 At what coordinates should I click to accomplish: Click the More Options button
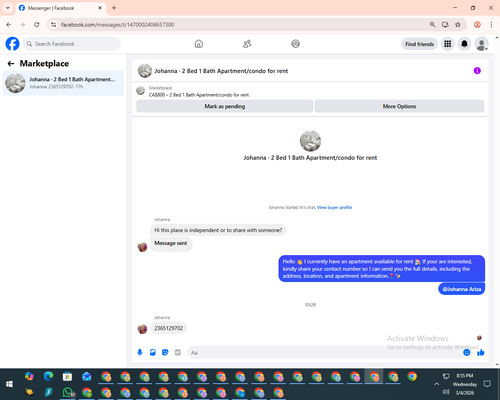[399, 106]
